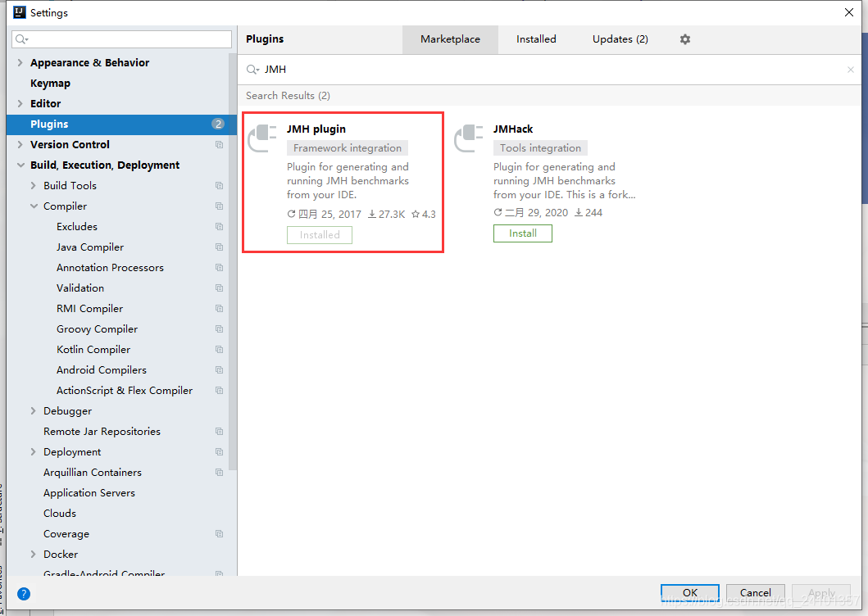The image size is (868, 616).
Task: Expand the Build Tools node
Action: [34, 185]
